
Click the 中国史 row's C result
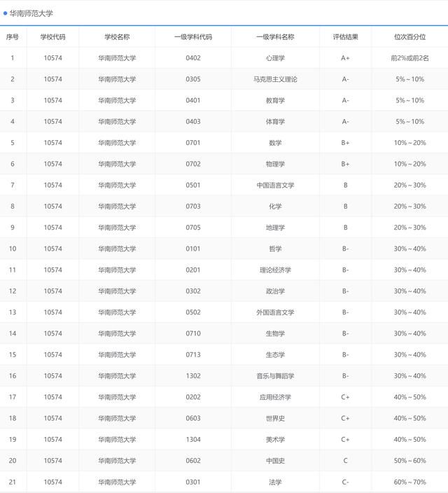click(x=346, y=461)
